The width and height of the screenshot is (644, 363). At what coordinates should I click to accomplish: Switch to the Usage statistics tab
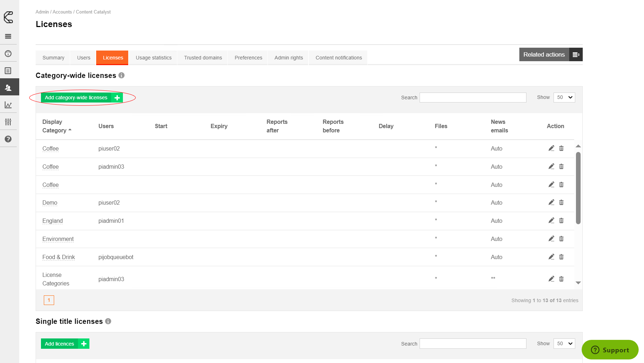154,58
